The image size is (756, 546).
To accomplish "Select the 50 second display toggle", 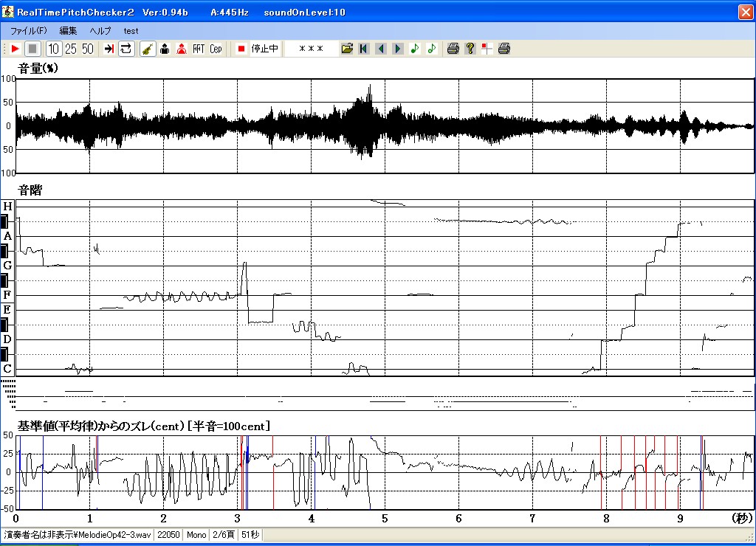I will tap(88, 49).
